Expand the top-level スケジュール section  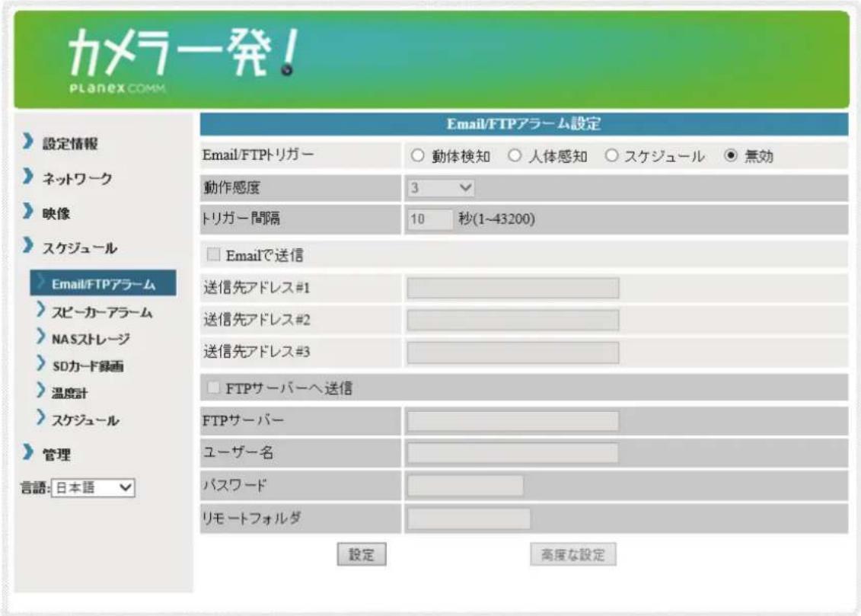pos(80,248)
